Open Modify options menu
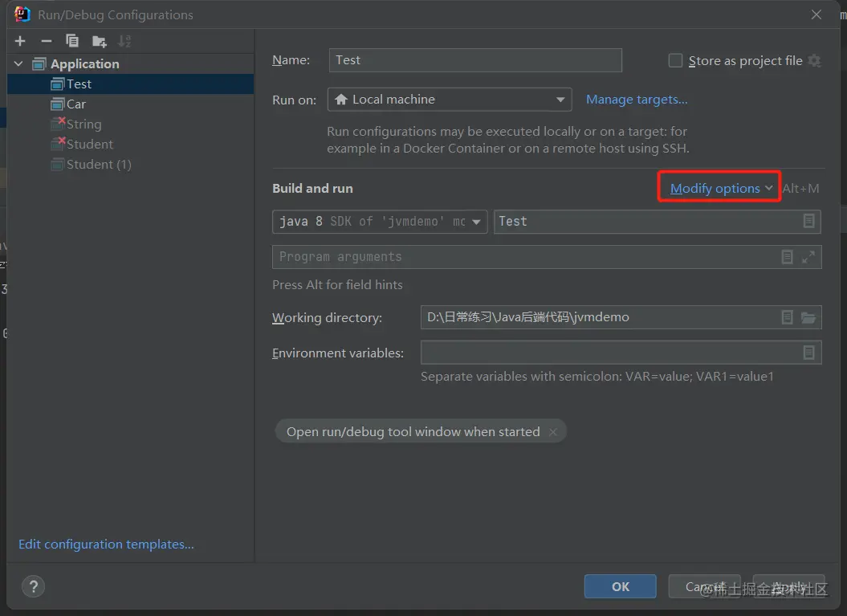 [x=721, y=188]
